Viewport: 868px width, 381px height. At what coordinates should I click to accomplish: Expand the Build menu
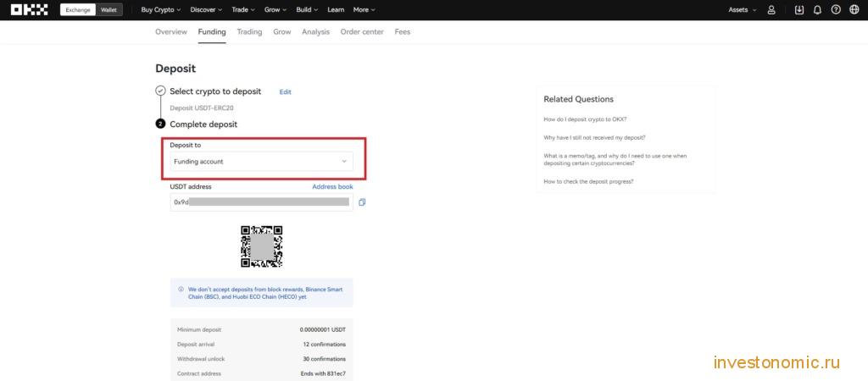(x=307, y=10)
